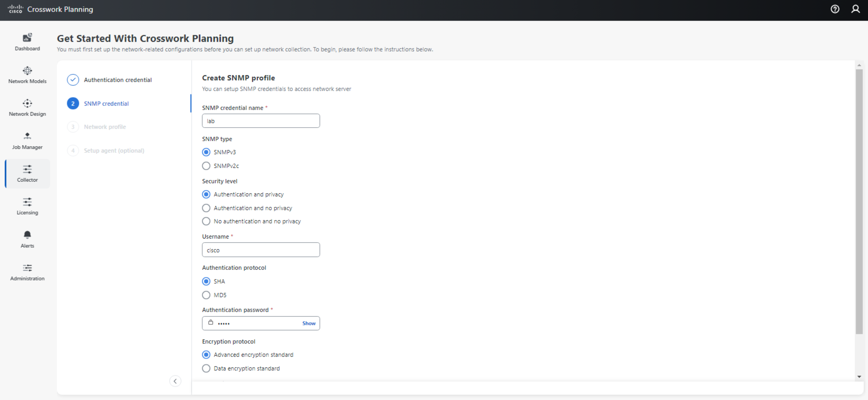Click the lock icon in password field
Image resolution: width=868 pixels, height=400 pixels.
(211, 322)
